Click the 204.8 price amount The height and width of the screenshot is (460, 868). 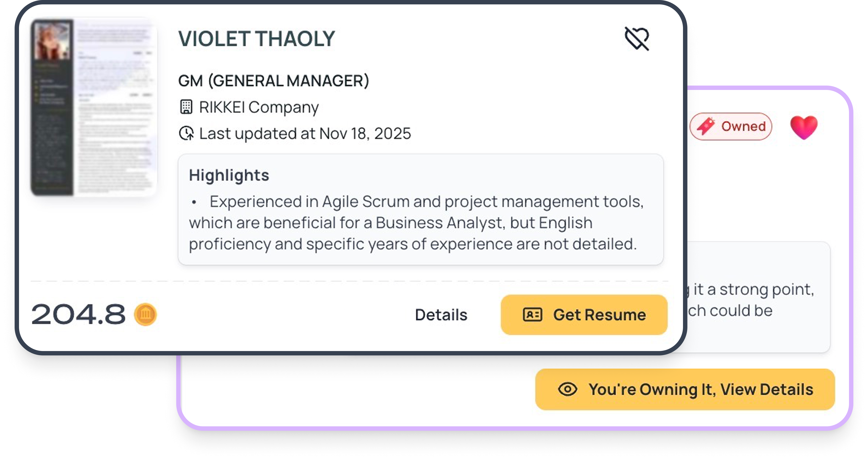[x=78, y=314]
